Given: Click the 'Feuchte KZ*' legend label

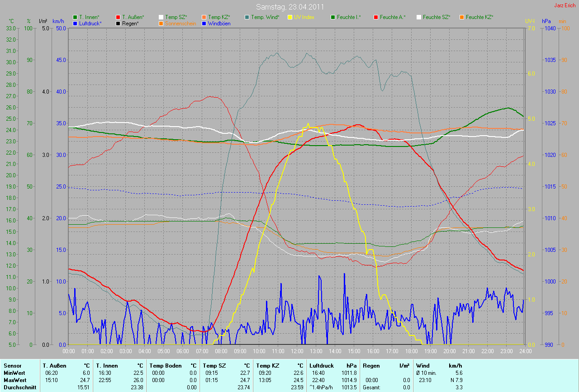Looking at the screenshot, I should (x=479, y=17).
